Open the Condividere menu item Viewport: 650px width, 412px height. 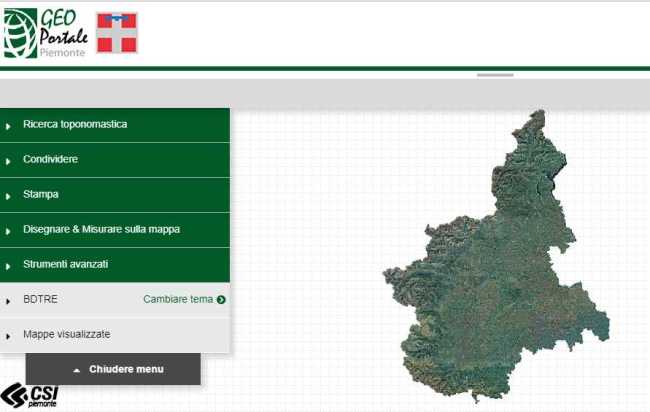[50, 160]
